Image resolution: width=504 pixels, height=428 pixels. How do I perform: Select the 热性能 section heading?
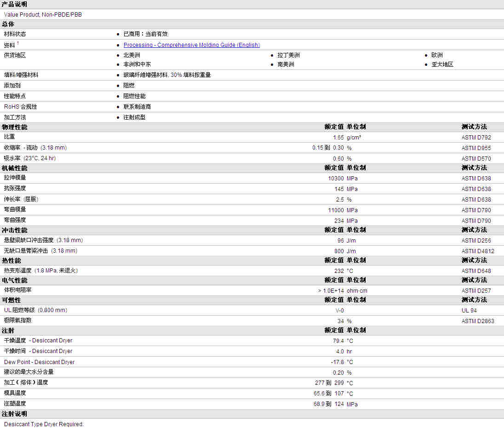coord(11,260)
